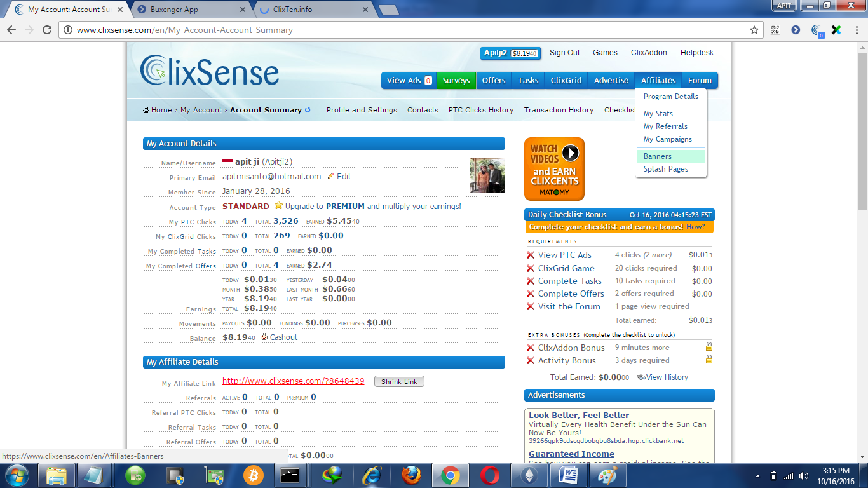Screen dimensions: 868x488
Task: Click the ClixSense logo
Action: [x=210, y=70]
